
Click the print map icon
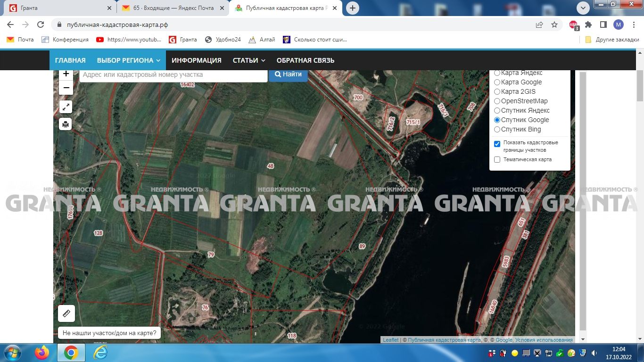pos(66,124)
